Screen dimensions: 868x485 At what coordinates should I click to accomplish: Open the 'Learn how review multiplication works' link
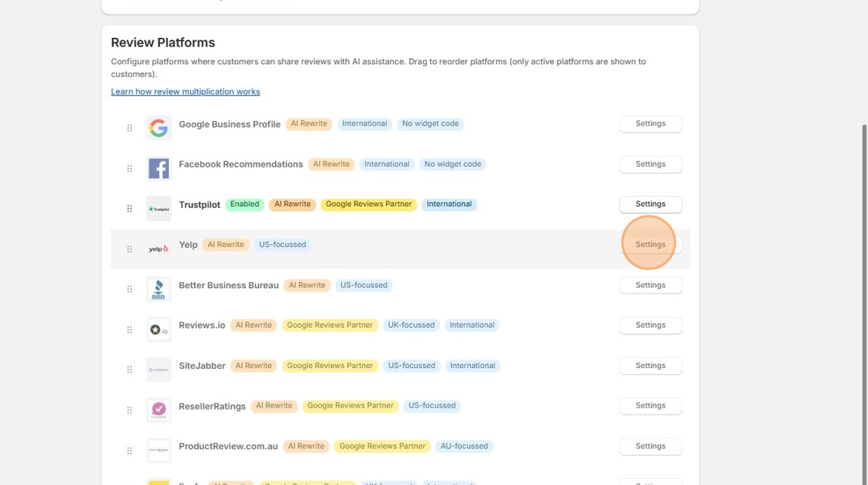coord(185,91)
